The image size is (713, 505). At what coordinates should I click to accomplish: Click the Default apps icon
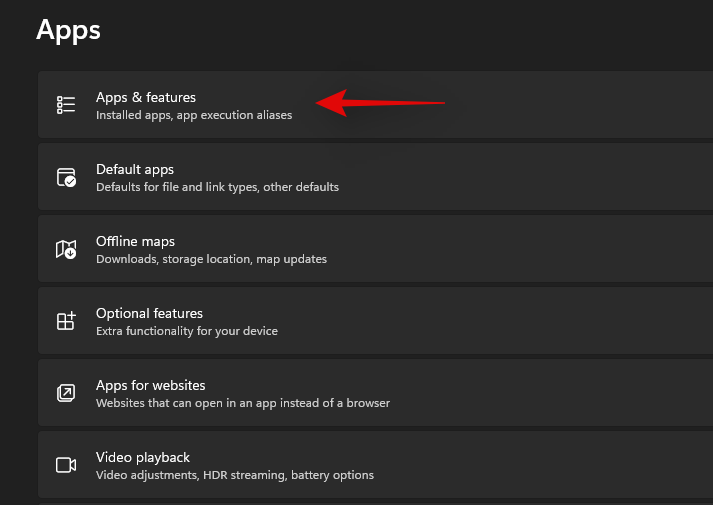[66, 177]
